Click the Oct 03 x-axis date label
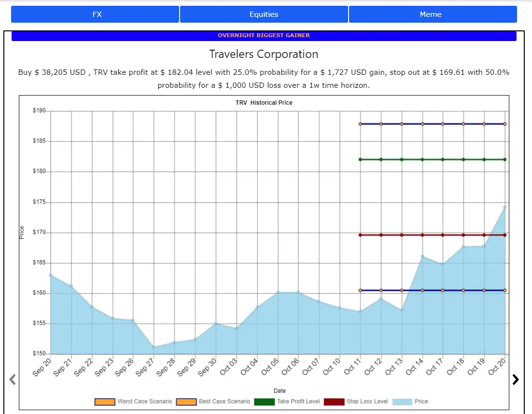The height and width of the screenshot is (414, 532). 229,367
